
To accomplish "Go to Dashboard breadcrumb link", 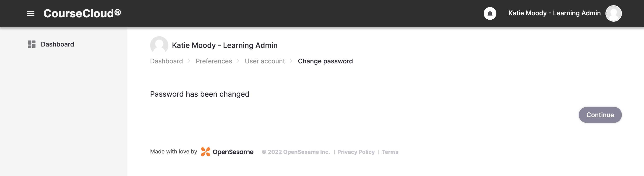I will pyautogui.click(x=167, y=61).
